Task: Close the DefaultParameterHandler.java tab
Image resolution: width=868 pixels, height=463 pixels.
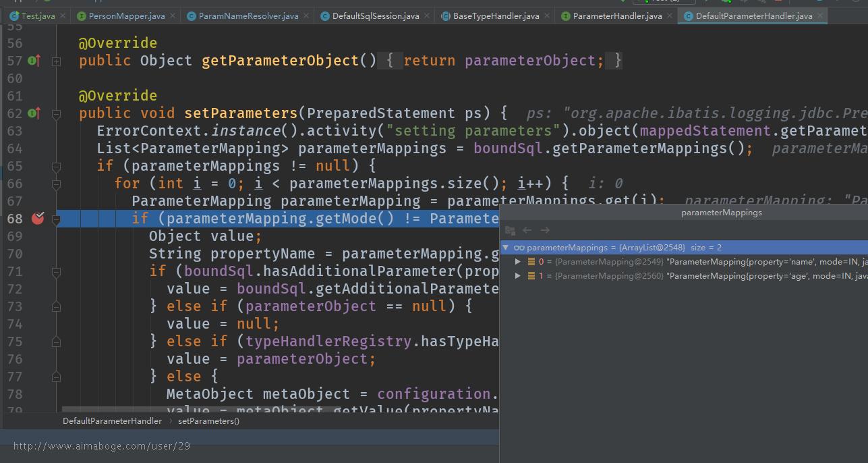Action: (820, 16)
